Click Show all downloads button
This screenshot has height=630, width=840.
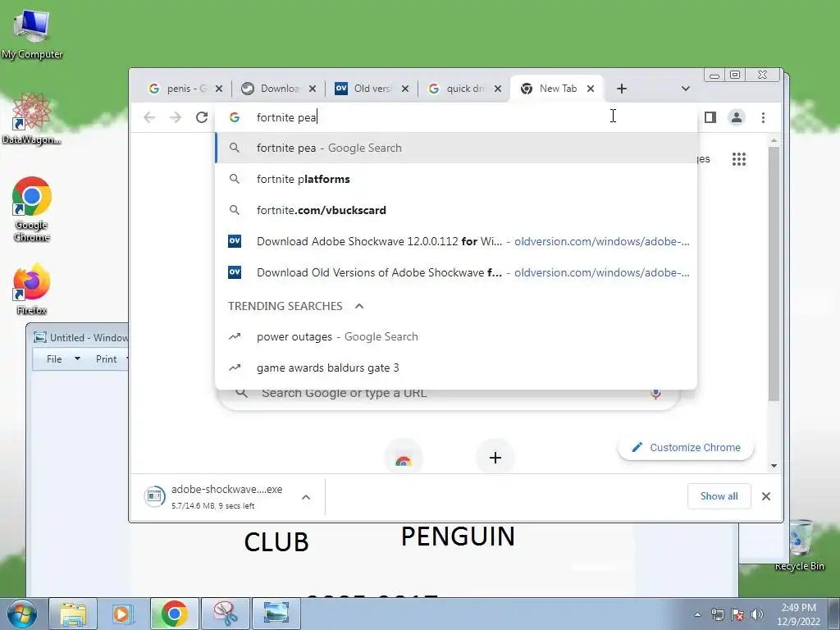pyautogui.click(x=719, y=496)
